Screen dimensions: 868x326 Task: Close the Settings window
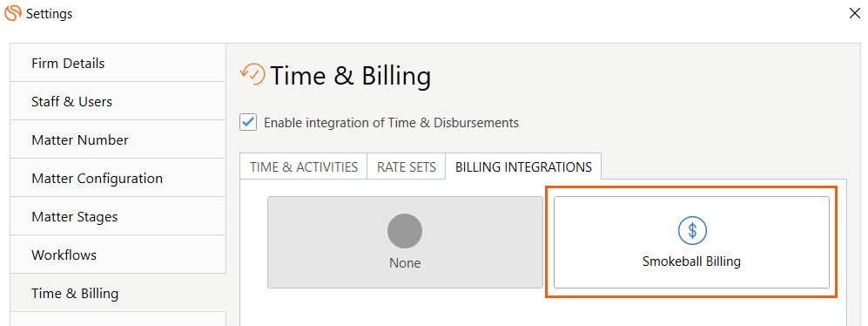[855, 13]
